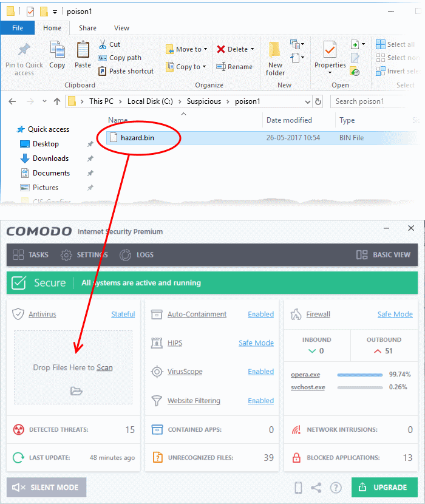The image size is (425, 504).
Task: Refresh the poison1 folder view
Action: 318,101
